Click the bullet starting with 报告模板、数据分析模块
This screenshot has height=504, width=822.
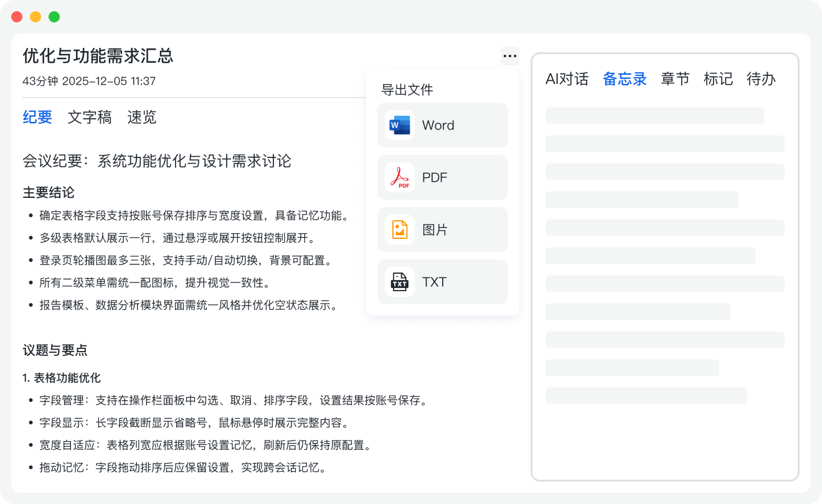[x=183, y=306]
